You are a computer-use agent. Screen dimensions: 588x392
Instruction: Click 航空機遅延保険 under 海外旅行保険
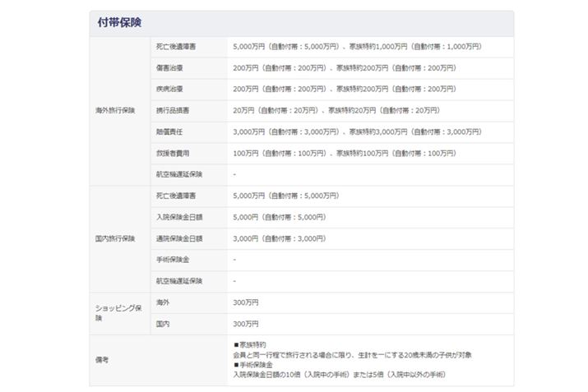(178, 174)
